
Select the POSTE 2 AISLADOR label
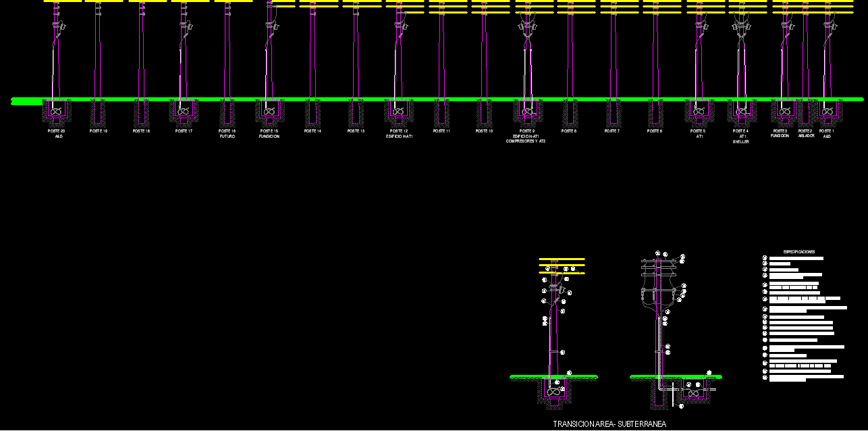tap(806, 132)
